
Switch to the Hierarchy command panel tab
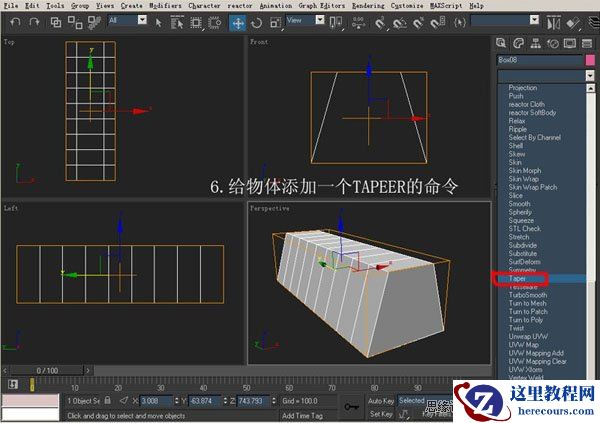point(535,43)
